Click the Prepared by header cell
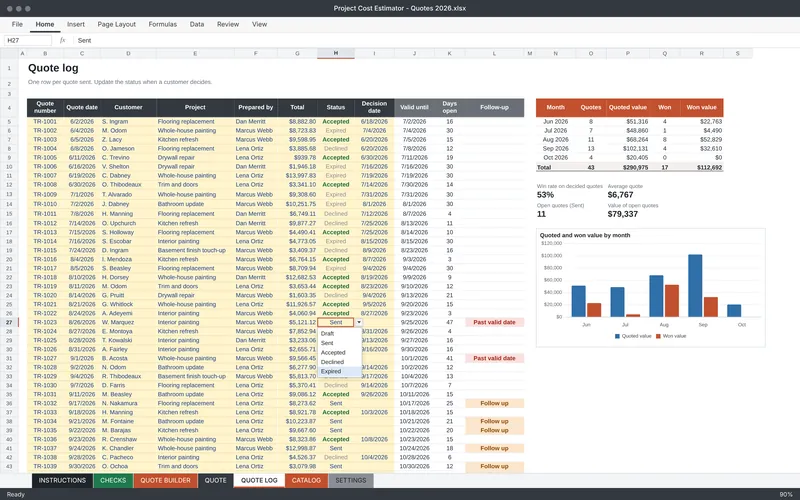Screen dimensions: 800x500 coord(256,107)
